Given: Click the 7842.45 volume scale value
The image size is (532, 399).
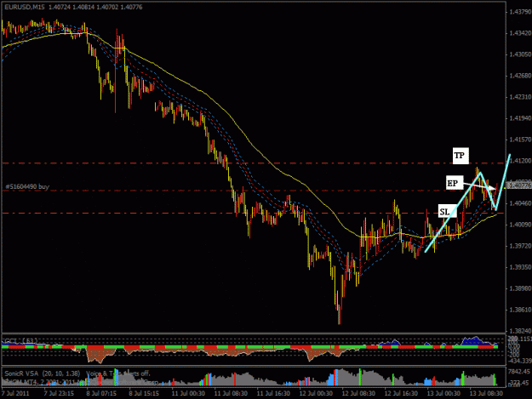Looking at the screenshot, I should tap(519, 372).
